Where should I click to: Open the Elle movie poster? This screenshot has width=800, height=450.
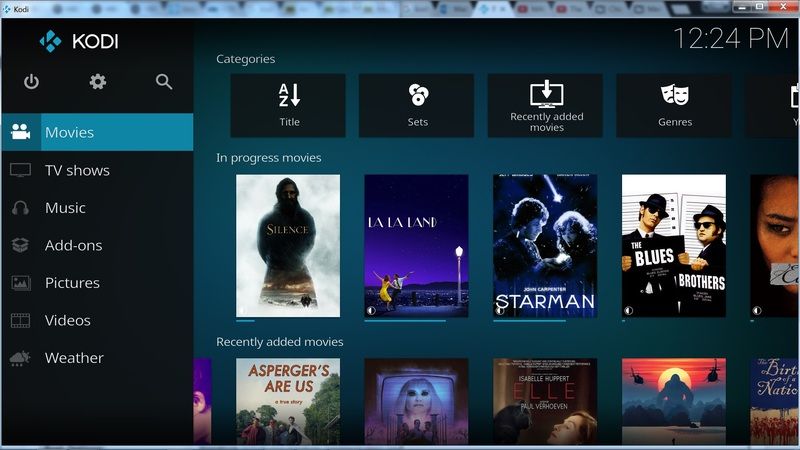[x=545, y=402]
